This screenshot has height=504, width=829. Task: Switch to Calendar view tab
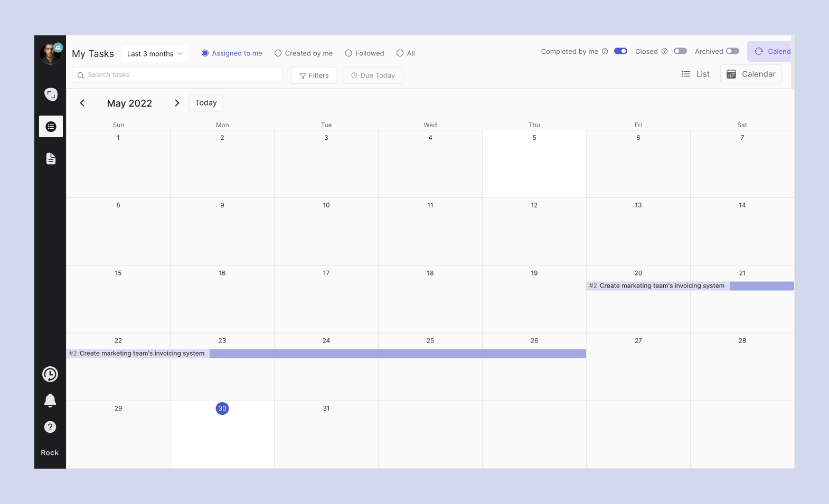click(751, 74)
